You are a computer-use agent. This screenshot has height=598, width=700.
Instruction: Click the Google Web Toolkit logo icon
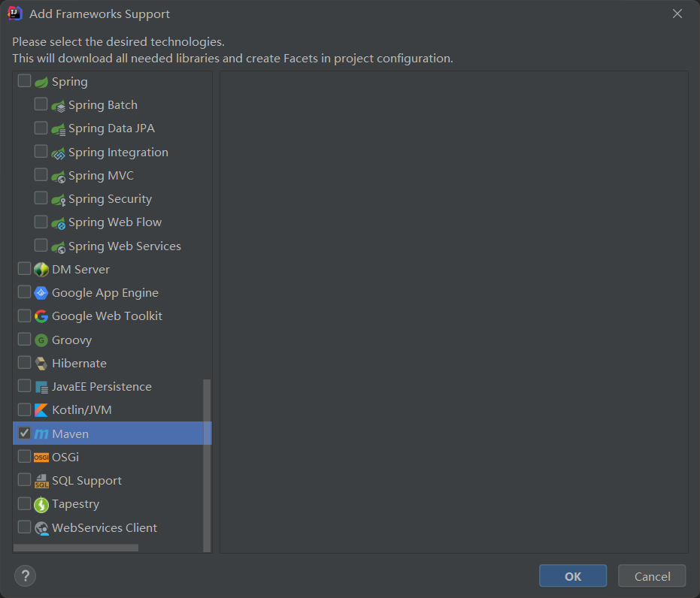[41, 316]
